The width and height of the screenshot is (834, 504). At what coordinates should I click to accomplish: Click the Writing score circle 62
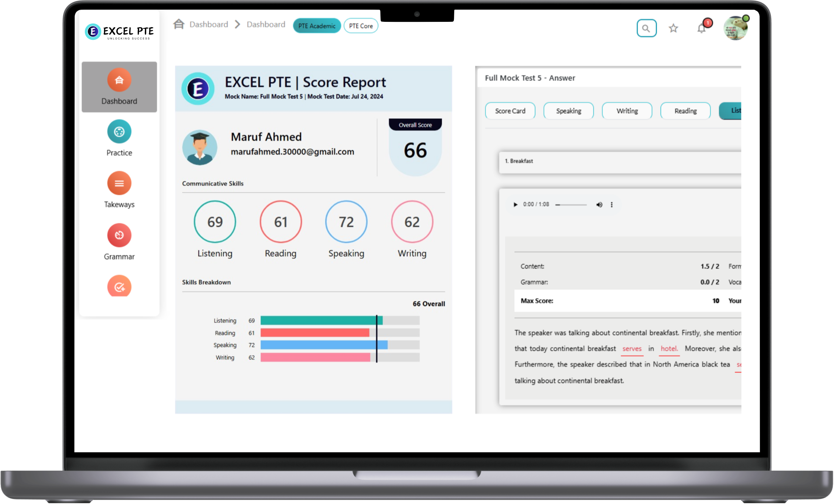click(412, 222)
